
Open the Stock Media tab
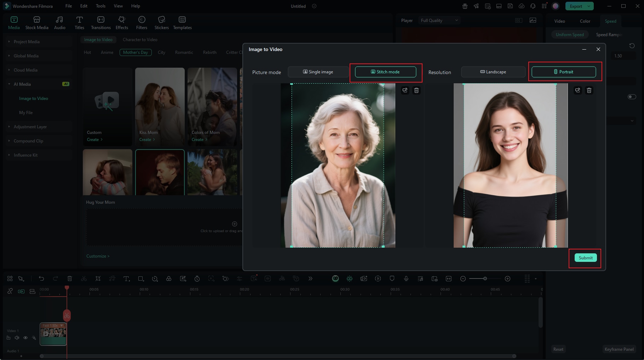pyautogui.click(x=37, y=23)
